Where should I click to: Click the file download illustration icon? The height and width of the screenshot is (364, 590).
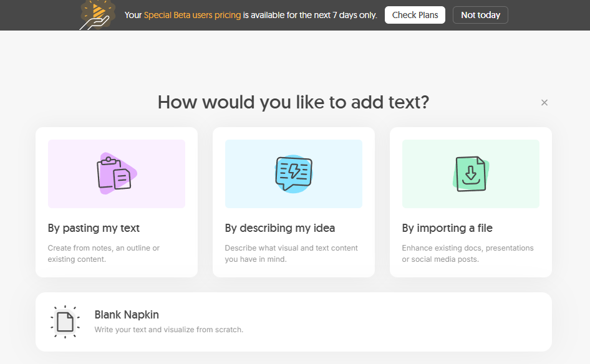click(x=471, y=173)
